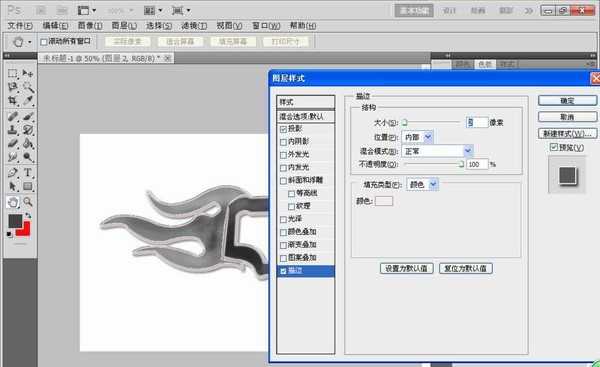
Task: Select the Rectangular Marquee tool
Action: click(x=13, y=73)
